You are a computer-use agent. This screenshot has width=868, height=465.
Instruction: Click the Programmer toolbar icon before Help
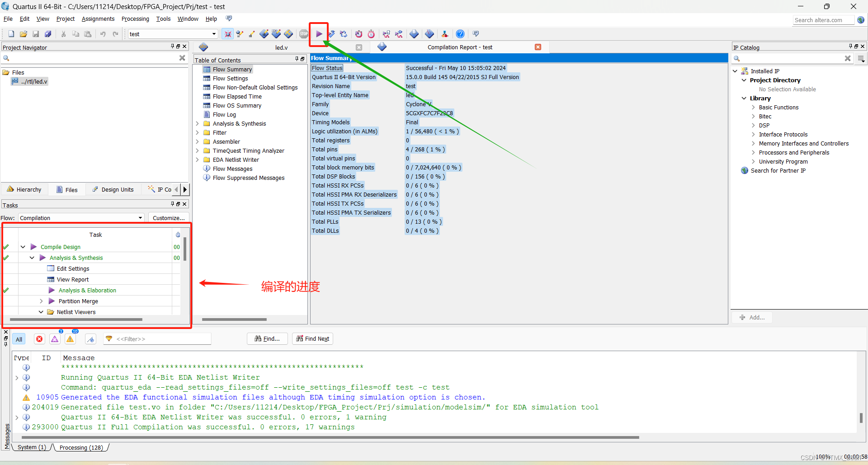coord(445,34)
